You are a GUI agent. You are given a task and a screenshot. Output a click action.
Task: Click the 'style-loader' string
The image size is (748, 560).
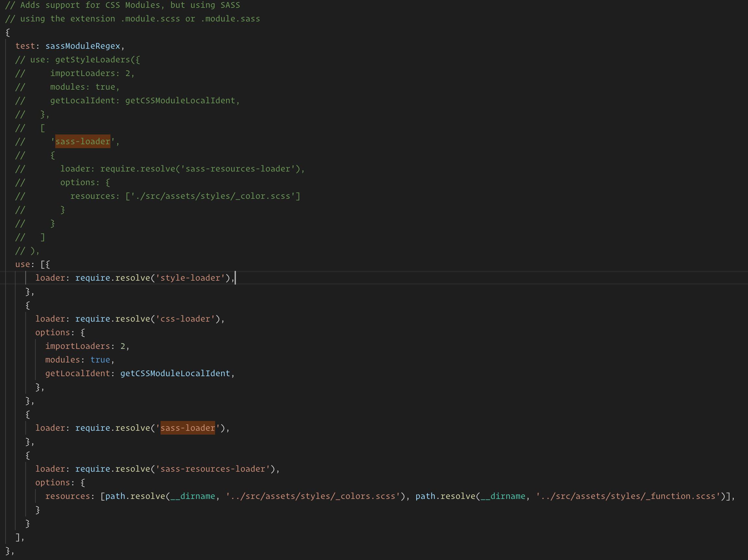pyautogui.click(x=190, y=278)
